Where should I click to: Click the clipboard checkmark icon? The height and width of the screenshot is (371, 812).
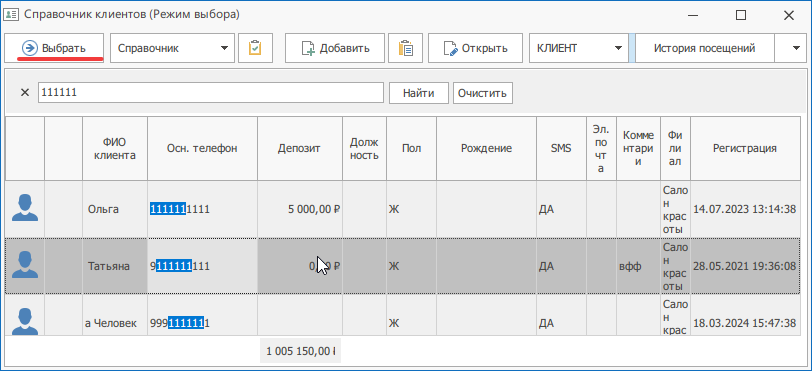pyautogui.click(x=255, y=48)
